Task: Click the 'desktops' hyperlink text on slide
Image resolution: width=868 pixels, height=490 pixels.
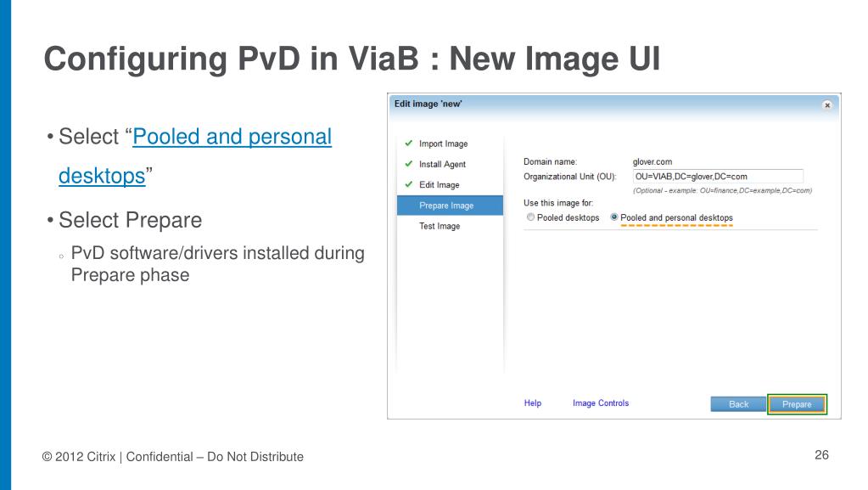Action: tap(102, 176)
